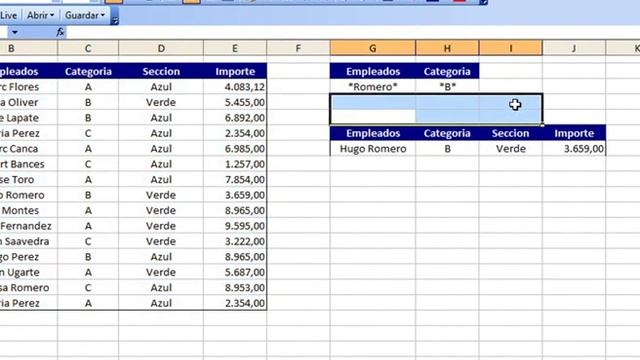Click the 9.595,00 importe cell
This screenshot has height=360, width=640.
(235, 226)
